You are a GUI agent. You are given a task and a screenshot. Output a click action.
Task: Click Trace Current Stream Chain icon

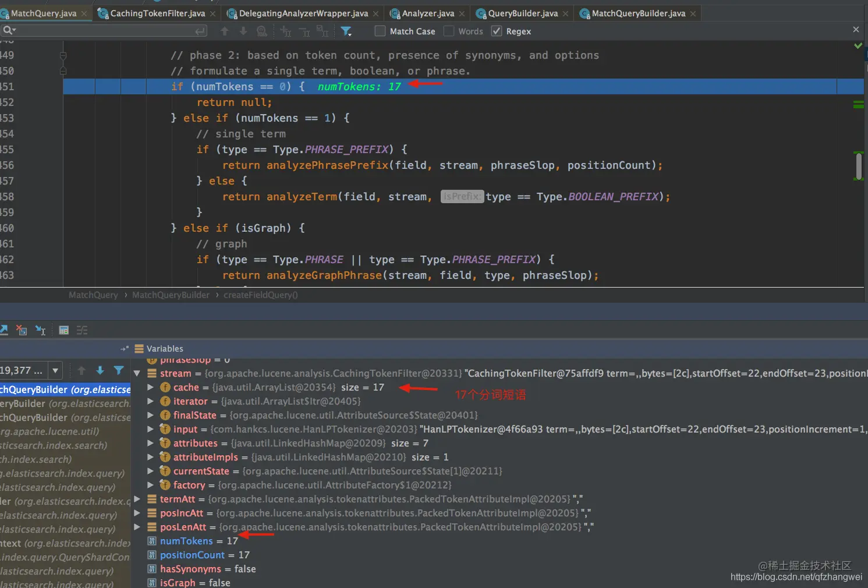tap(82, 330)
